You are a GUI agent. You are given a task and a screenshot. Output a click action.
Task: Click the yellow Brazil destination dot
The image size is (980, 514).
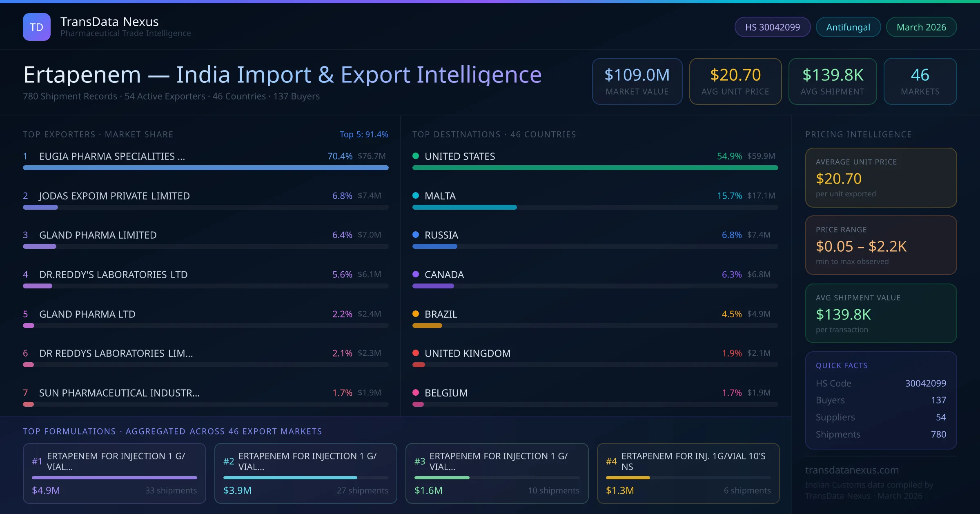pos(416,314)
